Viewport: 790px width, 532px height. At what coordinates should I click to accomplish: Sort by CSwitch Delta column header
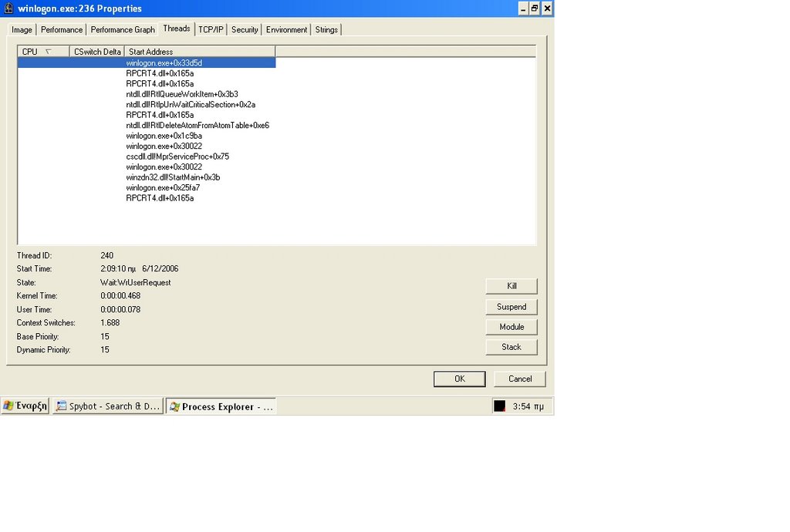point(96,52)
